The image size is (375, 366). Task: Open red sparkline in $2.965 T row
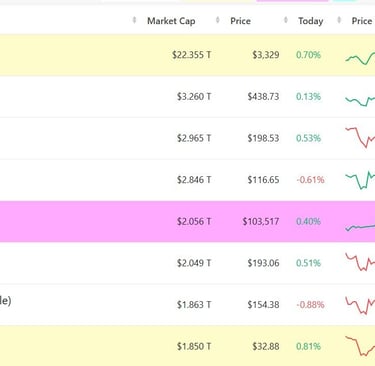360,137
